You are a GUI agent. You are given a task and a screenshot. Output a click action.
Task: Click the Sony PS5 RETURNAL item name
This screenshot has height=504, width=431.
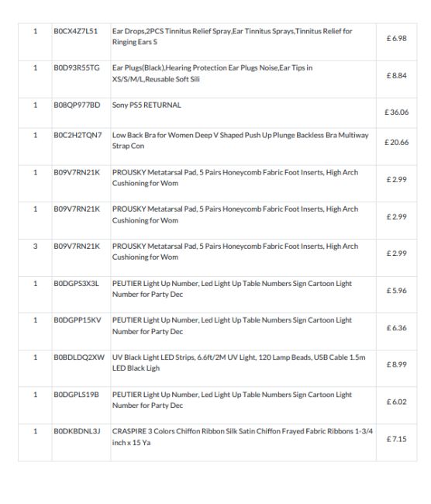147,105
